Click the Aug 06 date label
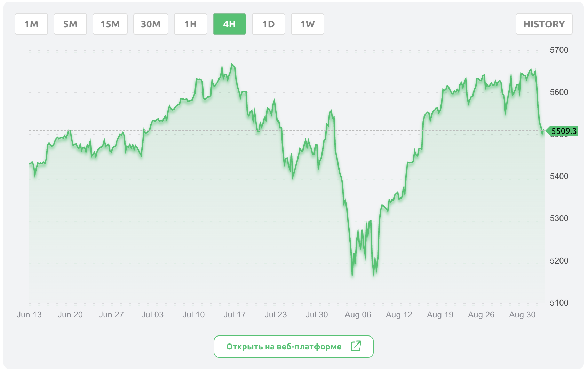Screen dimensions: 588x372 pos(358,315)
